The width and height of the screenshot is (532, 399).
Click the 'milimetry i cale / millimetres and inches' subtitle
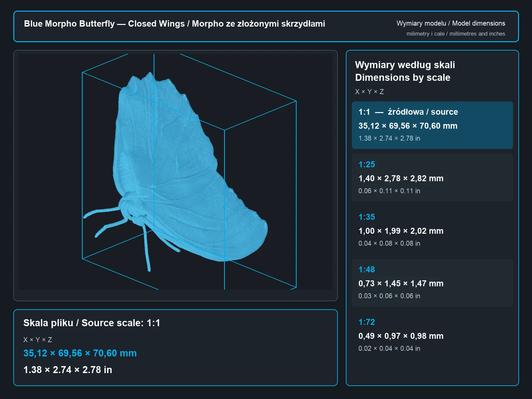point(456,34)
